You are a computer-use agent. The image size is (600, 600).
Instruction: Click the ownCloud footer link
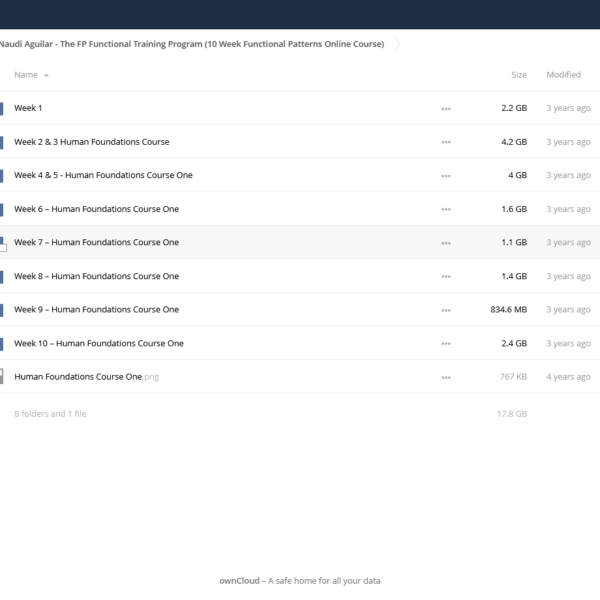[x=239, y=581]
